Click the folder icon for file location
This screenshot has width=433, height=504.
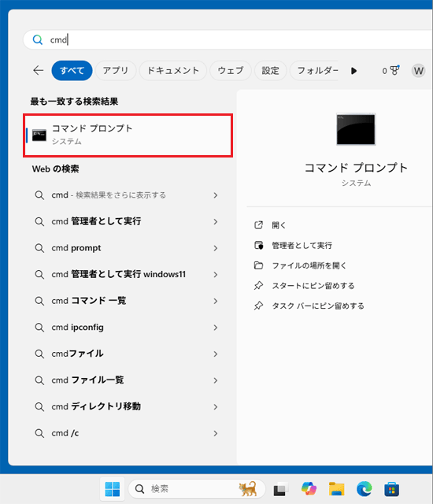tap(258, 265)
